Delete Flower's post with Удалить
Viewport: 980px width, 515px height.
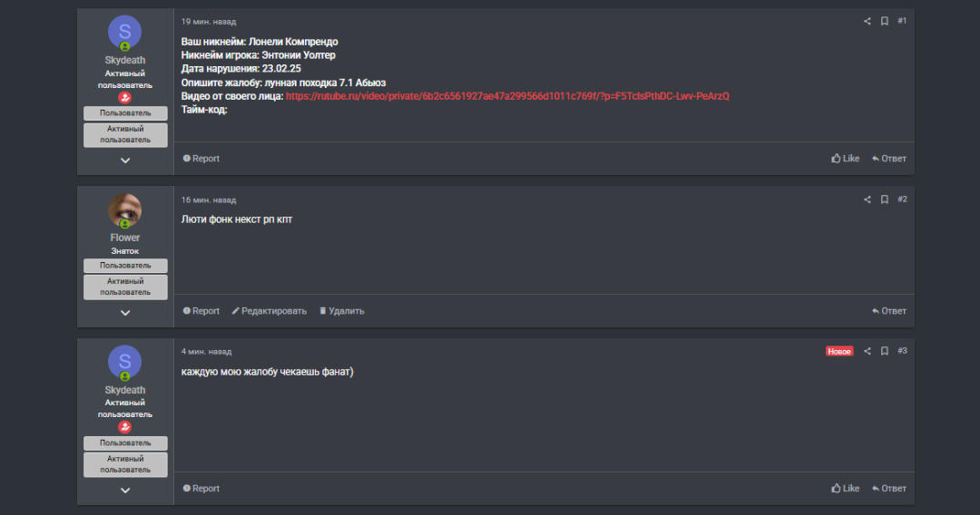342,311
